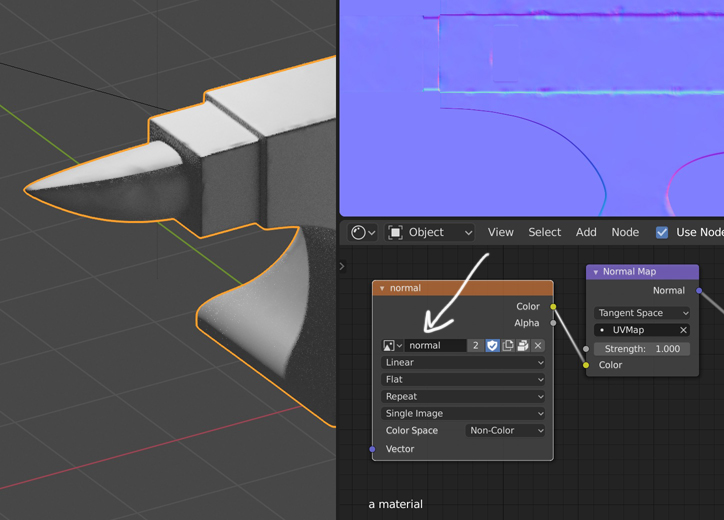Open the Object shader type dropdown
Viewport: 724px width, 520px height.
(430, 232)
